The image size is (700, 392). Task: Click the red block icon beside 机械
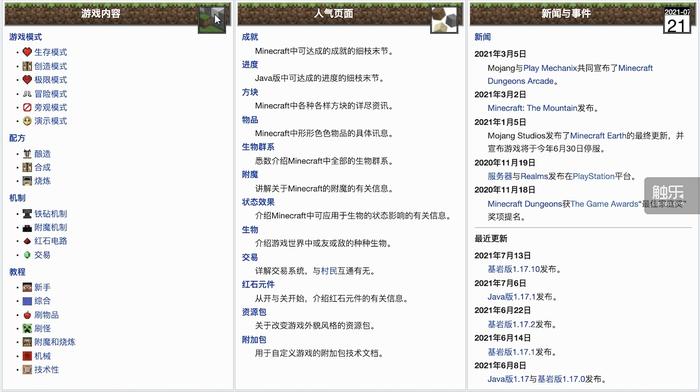coord(27,356)
